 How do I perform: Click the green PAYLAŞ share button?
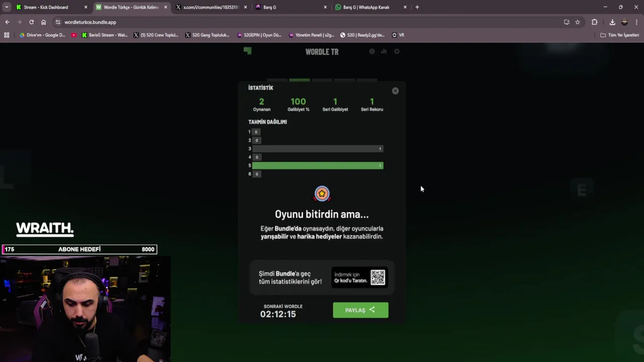pyautogui.click(x=360, y=310)
